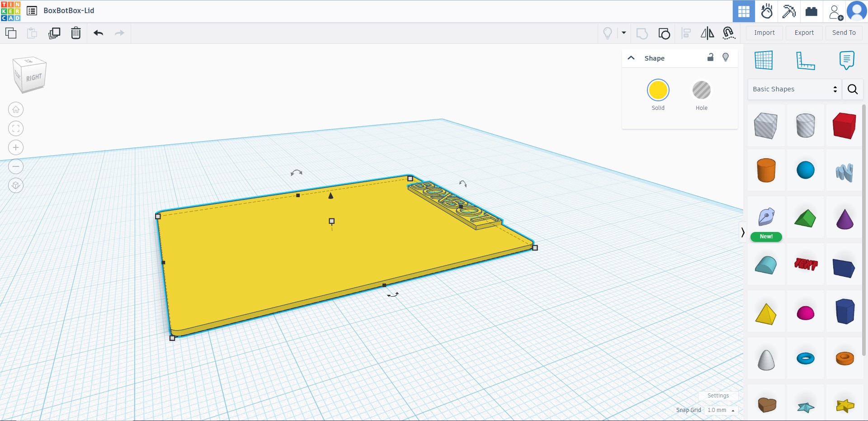868x421 pixels.
Task: Click the Import button
Action: coord(764,33)
